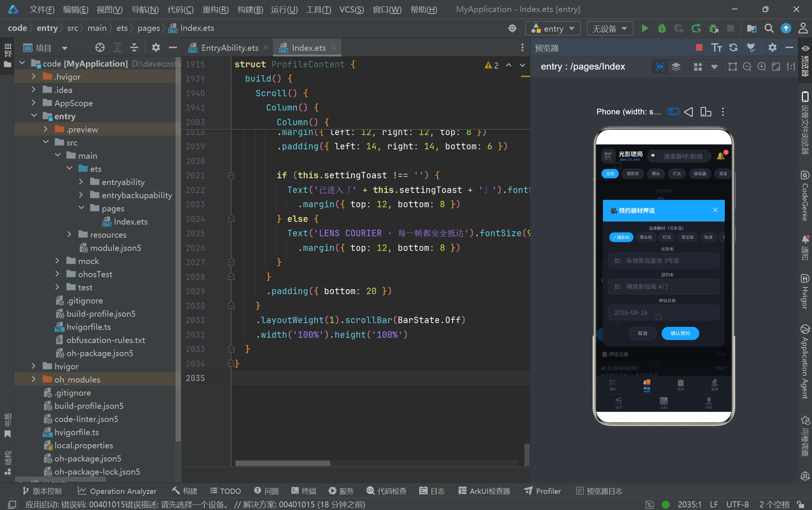This screenshot has height=510, width=812.
Task: Toggle the inspector eye mode in previewer
Action: [660, 67]
